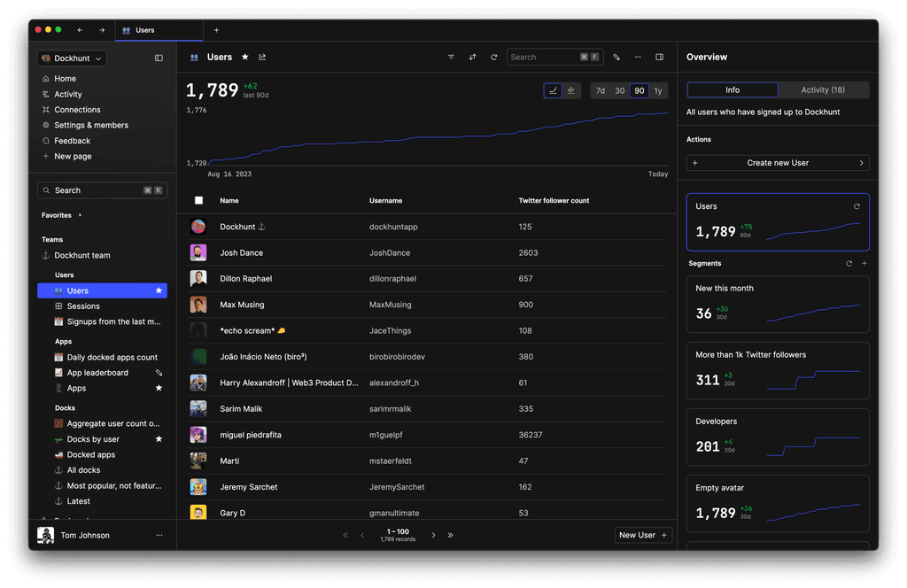Open Signups from the last month page

coord(113,322)
